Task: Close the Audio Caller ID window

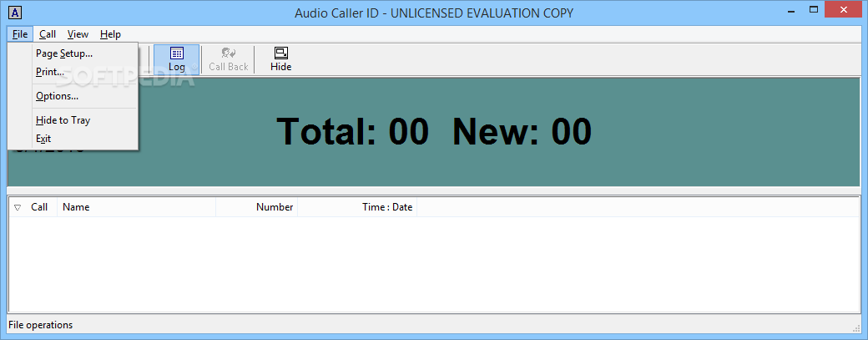Action: 844,9
